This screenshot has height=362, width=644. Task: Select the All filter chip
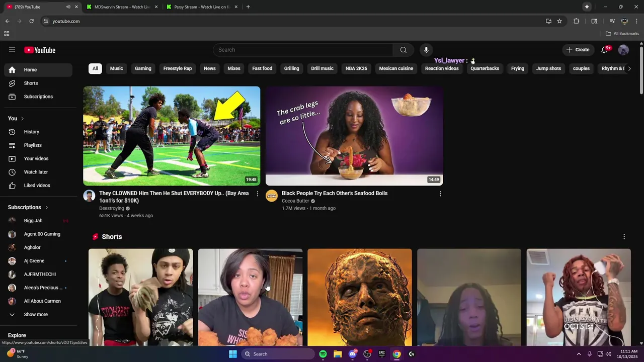pyautogui.click(x=95, y=68)
